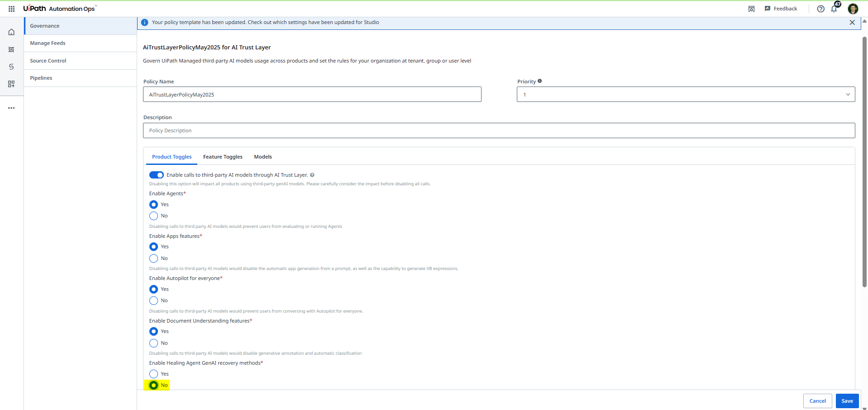Screen dimensions: 868x410
Task: Open the Home icon in left rail
Action: pyautogui.click(x=11, y=32)
